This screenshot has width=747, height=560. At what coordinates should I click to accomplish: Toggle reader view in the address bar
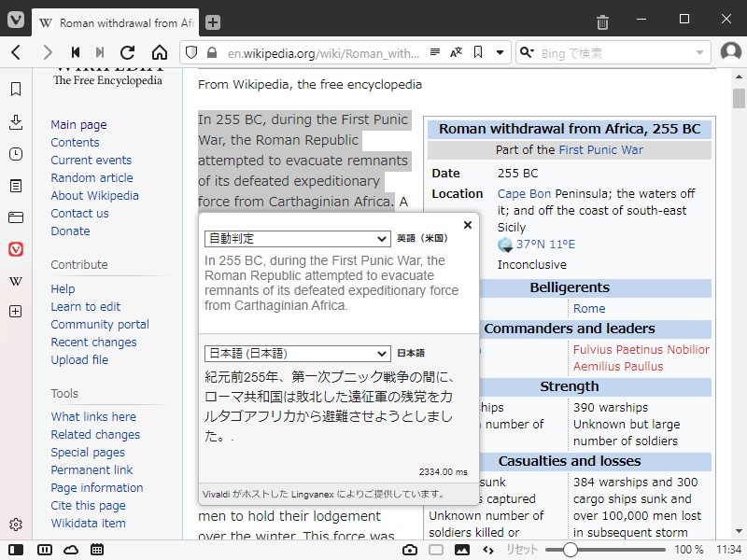click(435, 53)
